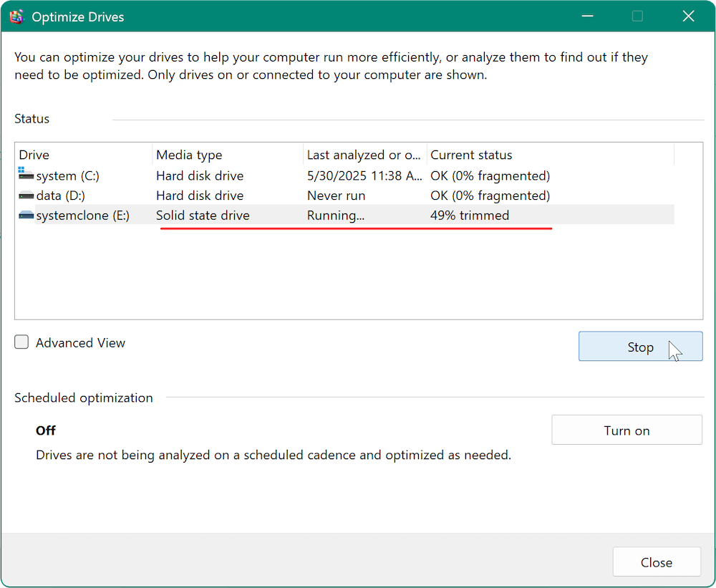
Task: Click the Optimize Drives title bar icon
Action: (x=16, y=17)
